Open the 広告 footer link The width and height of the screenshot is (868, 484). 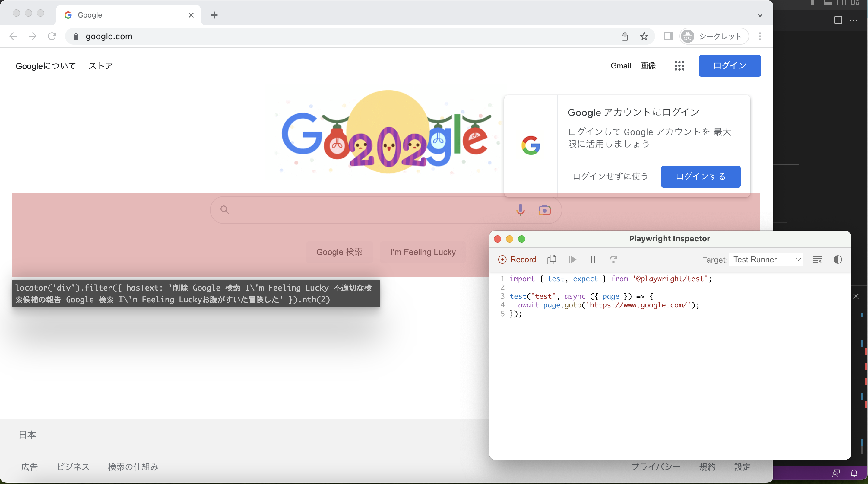(29, 467)
